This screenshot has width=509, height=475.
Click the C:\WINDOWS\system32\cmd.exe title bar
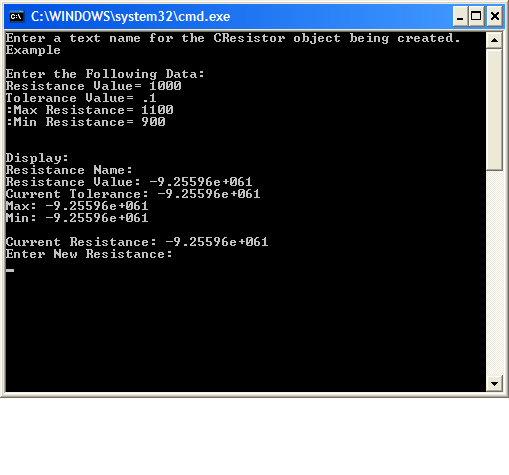(x=229, y=16)
